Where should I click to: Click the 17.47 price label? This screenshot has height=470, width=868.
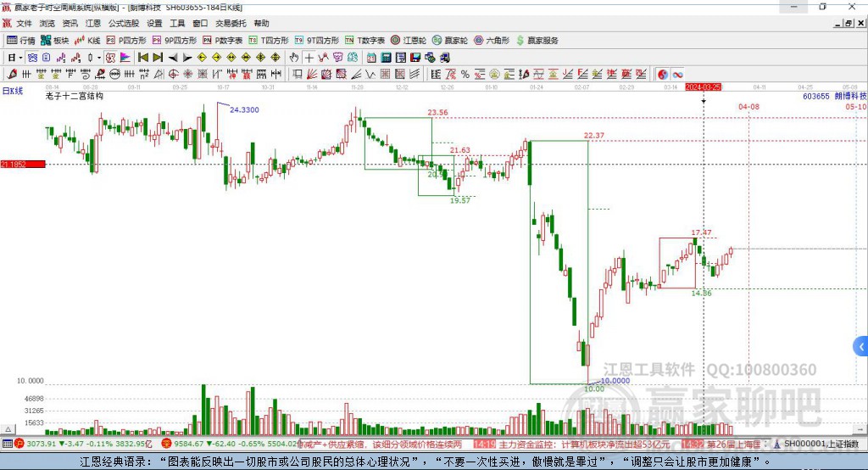(701, 232)
